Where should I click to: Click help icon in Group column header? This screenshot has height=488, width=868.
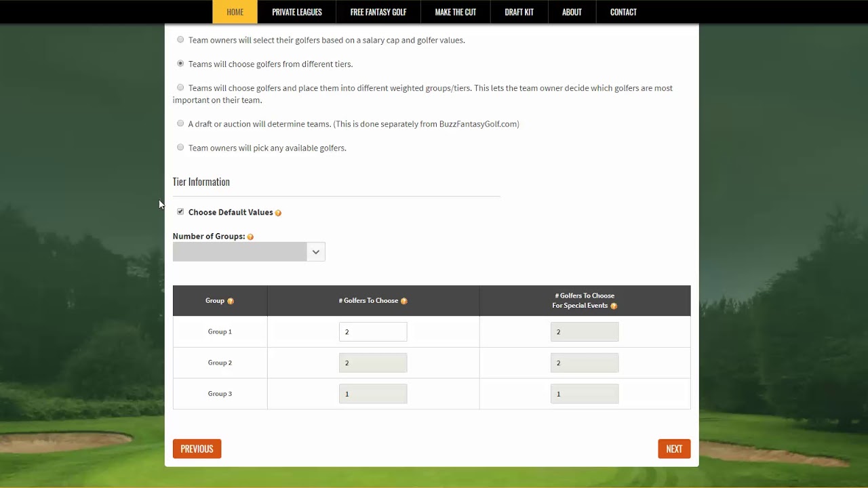coord(231,301)
